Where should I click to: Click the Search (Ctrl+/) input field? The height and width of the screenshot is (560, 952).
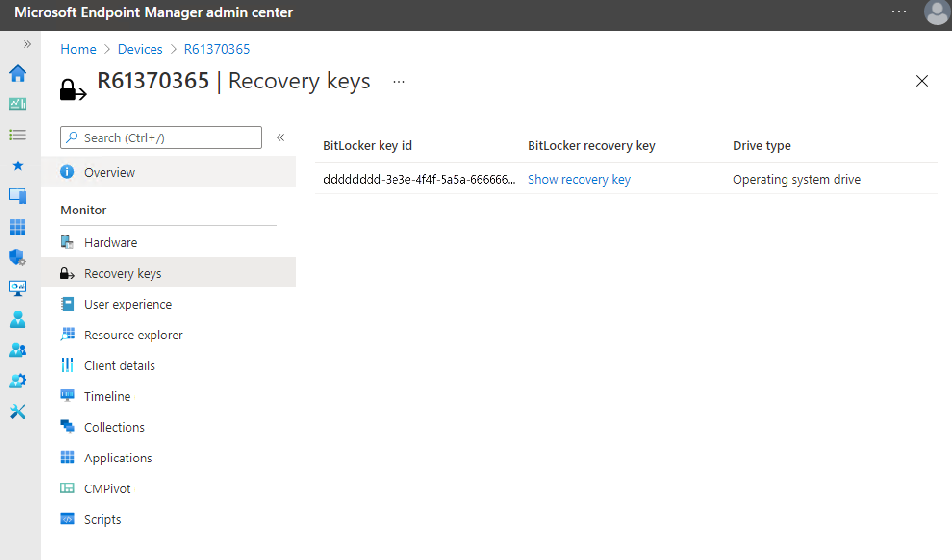click(161, 138)
